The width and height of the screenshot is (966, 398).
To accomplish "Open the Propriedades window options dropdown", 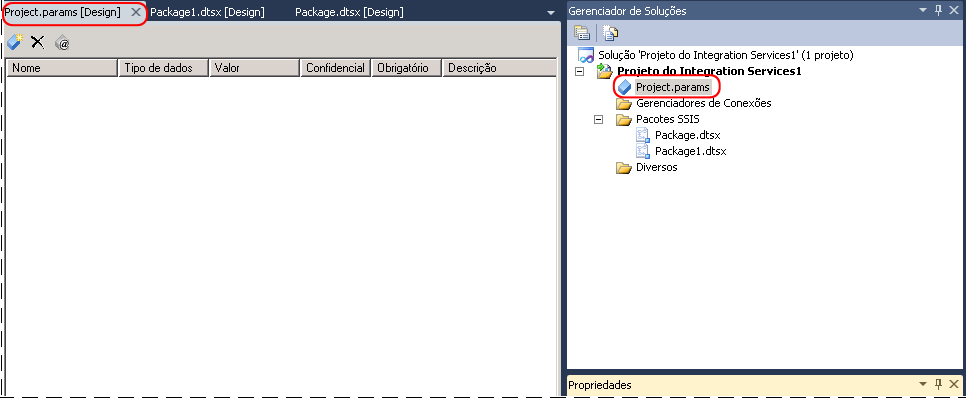I will pyautogui.click(x=923, y=384).
